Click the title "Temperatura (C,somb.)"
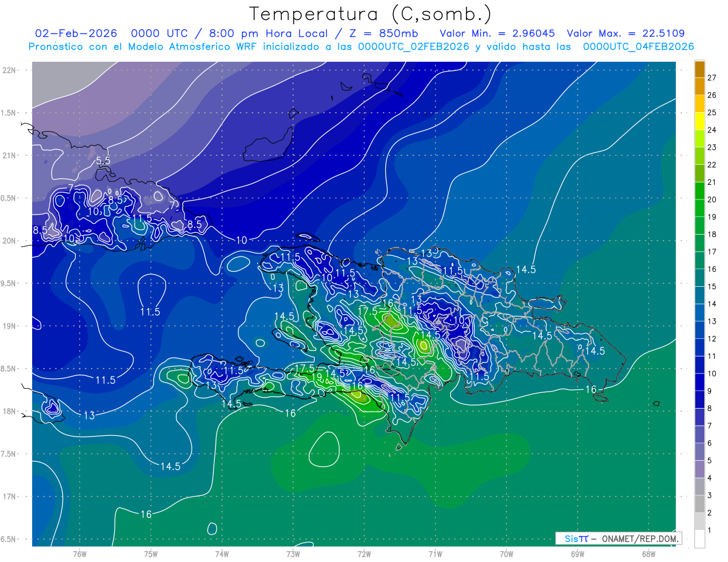728x562 pixels. click(x=371, y=14)
